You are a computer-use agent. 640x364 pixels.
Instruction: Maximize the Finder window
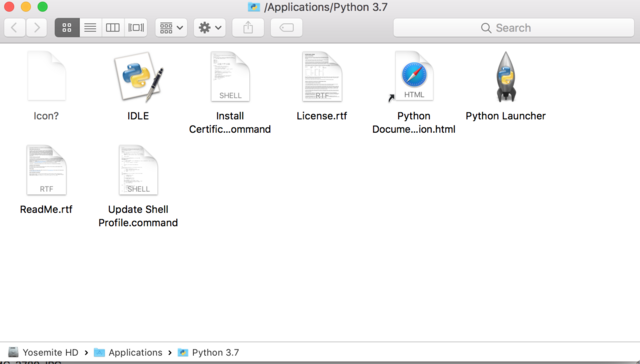[42, 7]
